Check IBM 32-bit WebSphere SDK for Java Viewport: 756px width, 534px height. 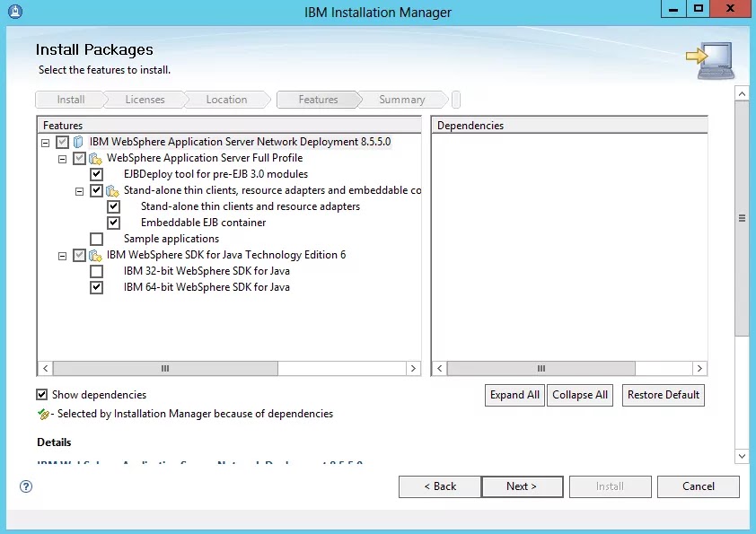click(96, 271)
